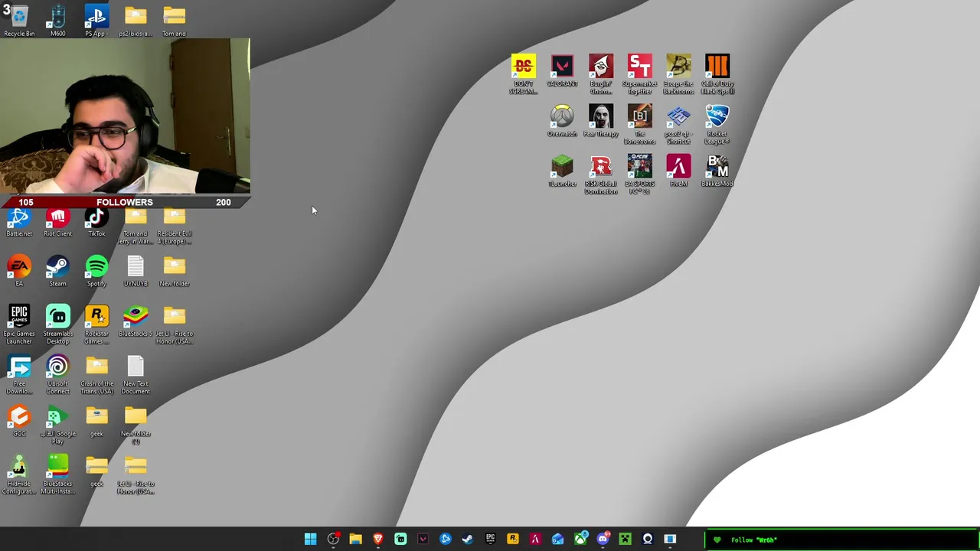
Task: Launch Spotify from the desktop
Action: tap(96, 271)
